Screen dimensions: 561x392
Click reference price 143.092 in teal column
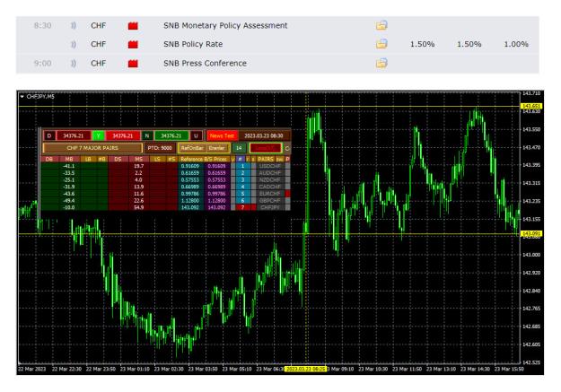click(190, 207)
